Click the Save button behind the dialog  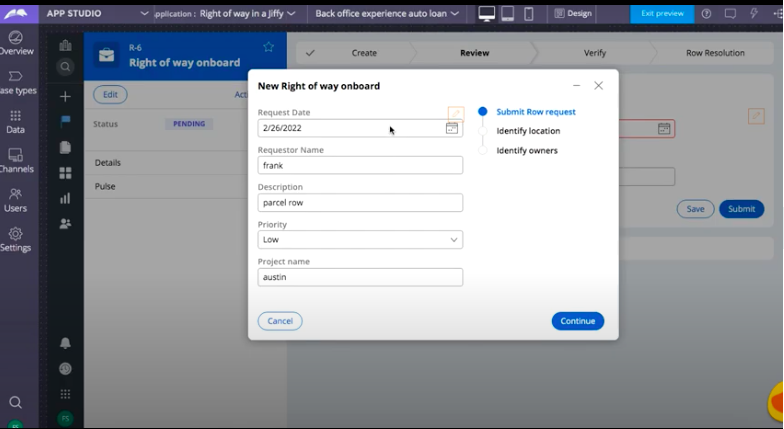coord(696,209)
